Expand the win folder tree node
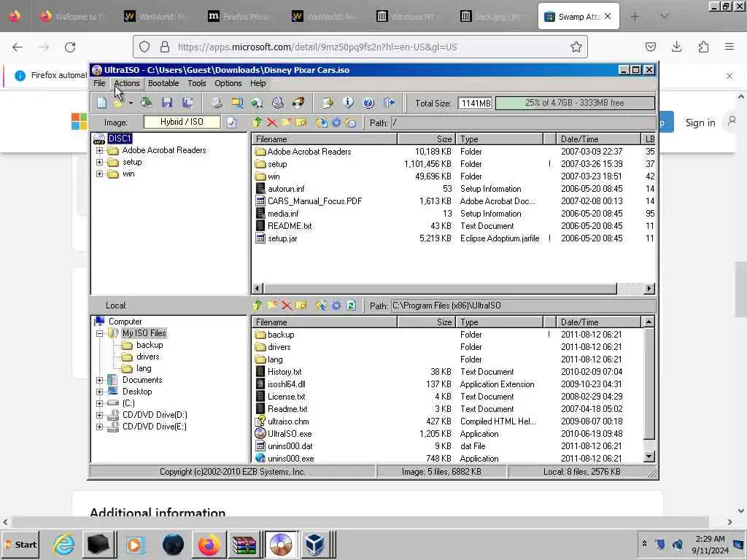This screenshot has height=560, width=747. (x=99, y=174)
